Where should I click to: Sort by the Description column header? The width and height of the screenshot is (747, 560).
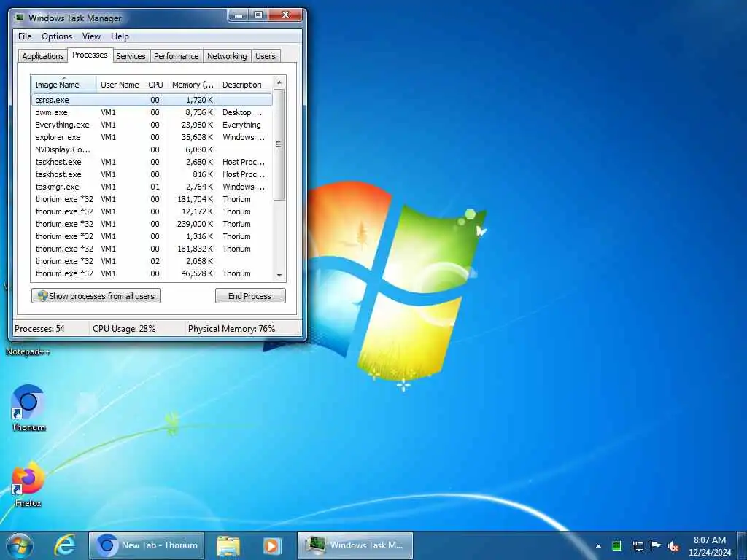245,85
